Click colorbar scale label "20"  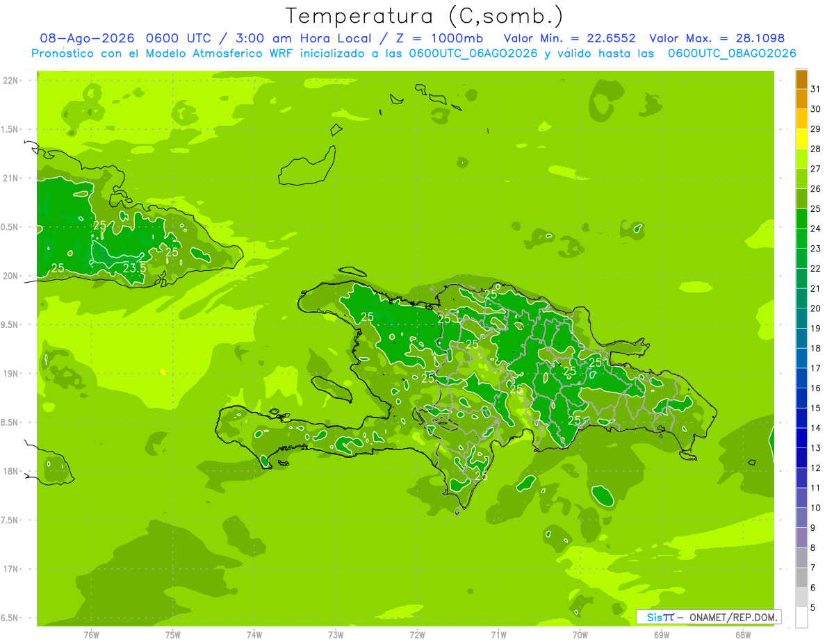coord(815,308)
